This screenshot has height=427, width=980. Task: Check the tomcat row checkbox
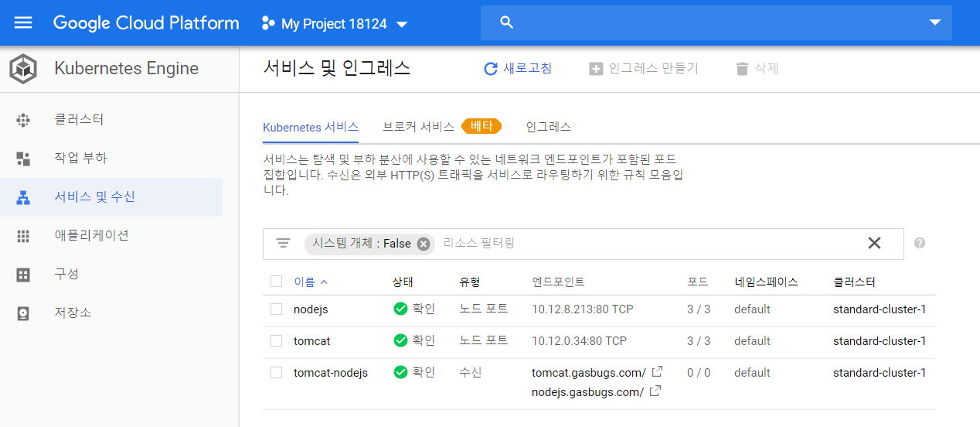tap(276, 340)
